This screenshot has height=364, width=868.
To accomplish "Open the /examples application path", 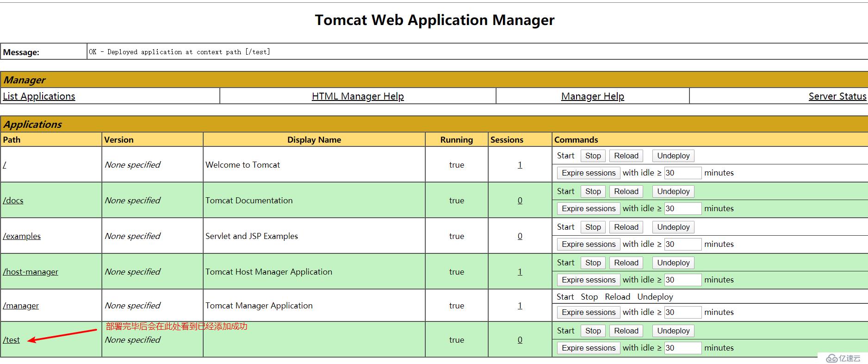I will [22, 236].
